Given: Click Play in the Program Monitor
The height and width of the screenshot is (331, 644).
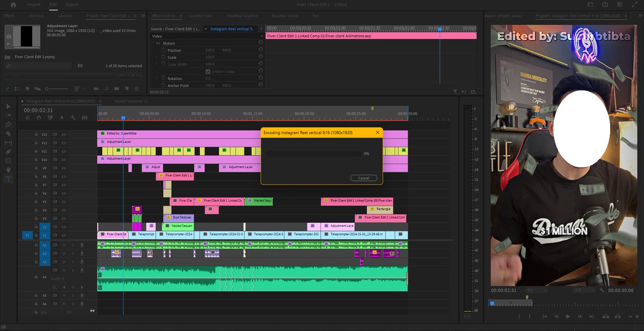Looking at the screenshot, I should coord(568,316).
